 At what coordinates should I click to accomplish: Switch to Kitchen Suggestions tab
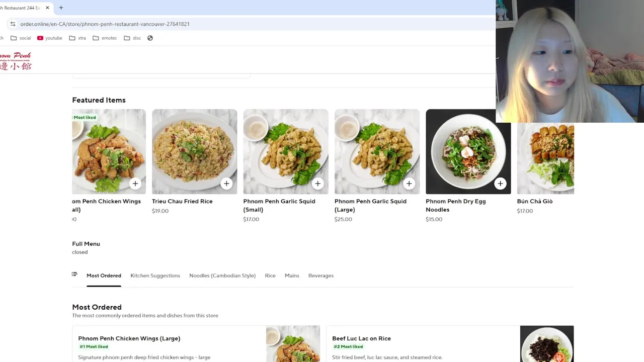point(155,276)
